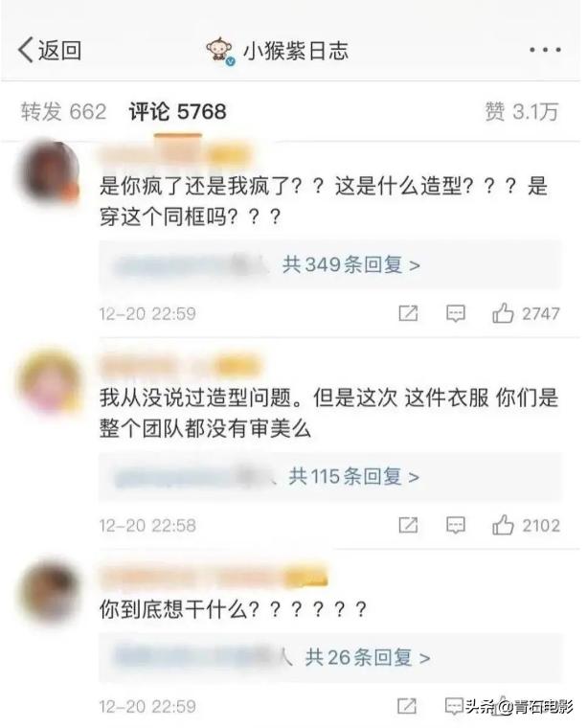Open second commenter's pink avatar
The image size is (587, 728).
(x=48, y=381)
